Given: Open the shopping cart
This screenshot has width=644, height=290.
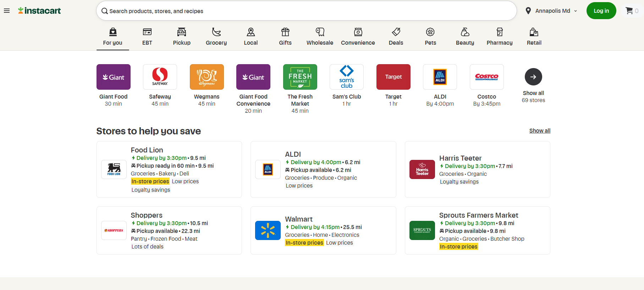Looking at the screenshot, I should 631,11.
